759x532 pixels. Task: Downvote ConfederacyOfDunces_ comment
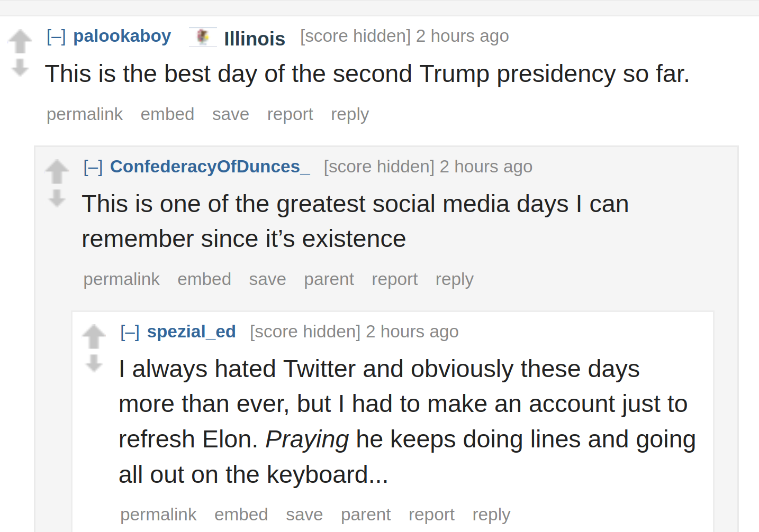tap(57, 198)
